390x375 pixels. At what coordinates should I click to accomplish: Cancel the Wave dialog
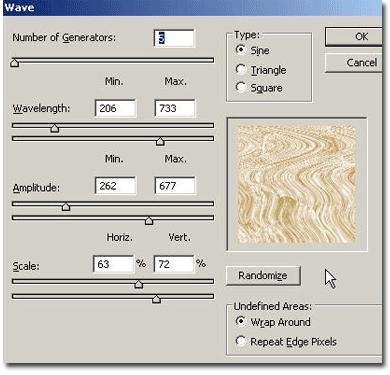(353, 63)
